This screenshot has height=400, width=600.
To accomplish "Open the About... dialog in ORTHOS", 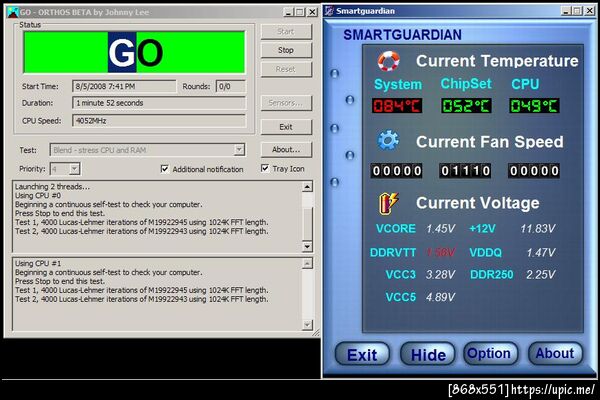I will coord(286,150).
